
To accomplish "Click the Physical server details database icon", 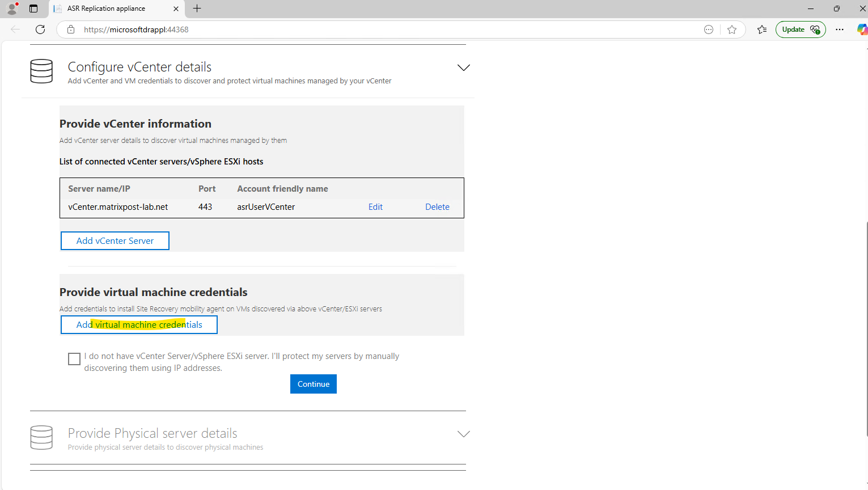I will click(41, 438).
